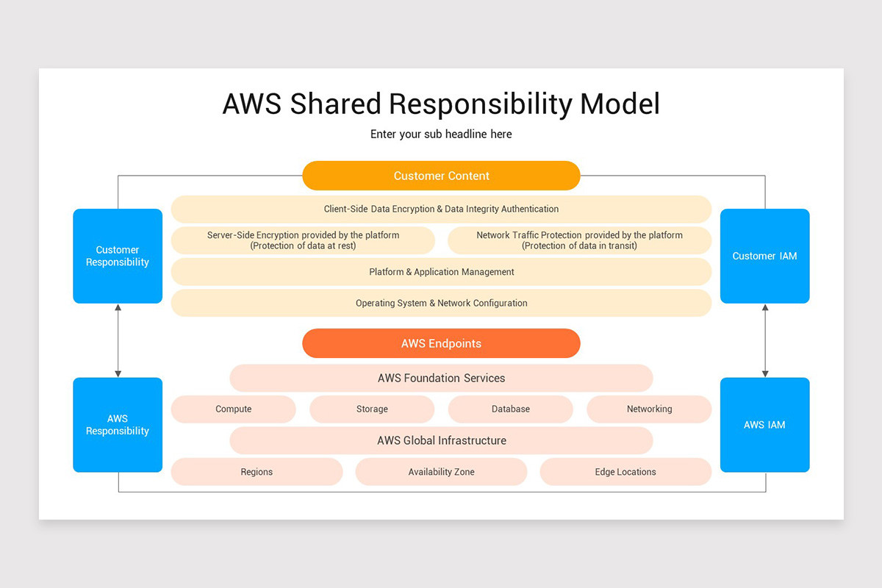Image resolution: width=882 pixels, height=588 pixels.
Task: Select the orange Customer Content banner
Action: click(441, 176)
